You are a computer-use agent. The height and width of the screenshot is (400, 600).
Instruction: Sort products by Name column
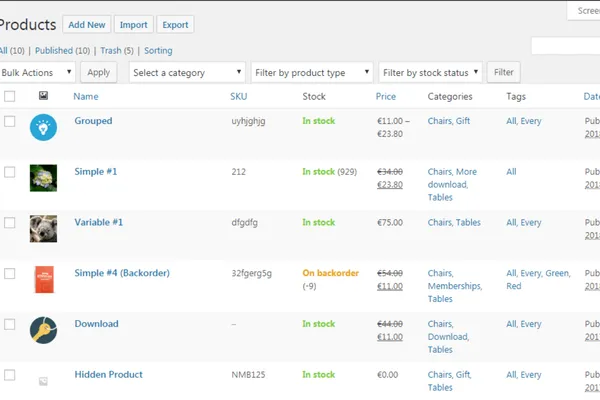[x=86, y=96]
